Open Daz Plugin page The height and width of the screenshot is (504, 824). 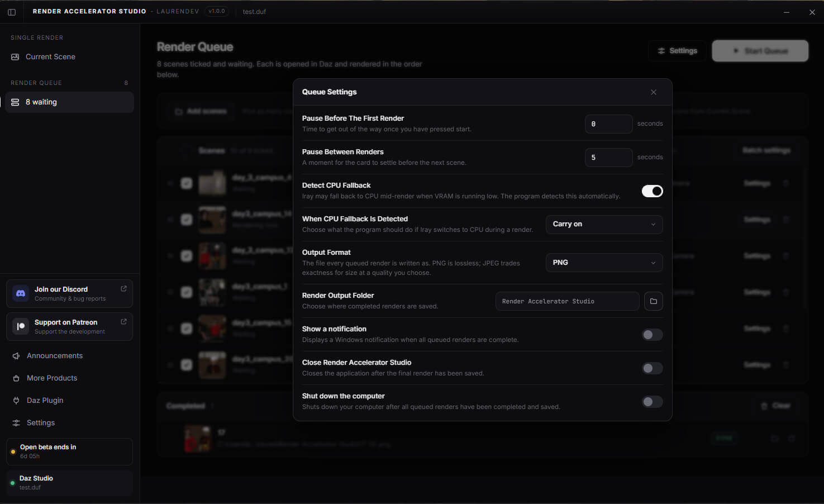(70, 401)
